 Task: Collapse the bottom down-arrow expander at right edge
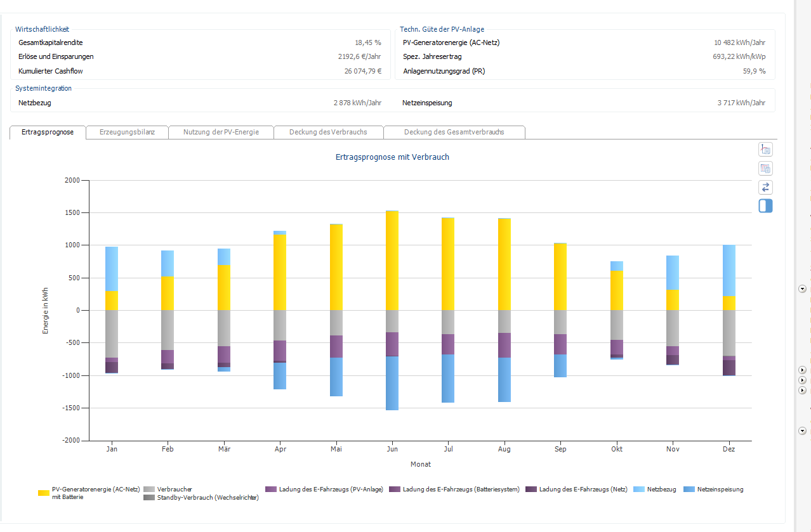pyautogui.click(x=802, y=431)
